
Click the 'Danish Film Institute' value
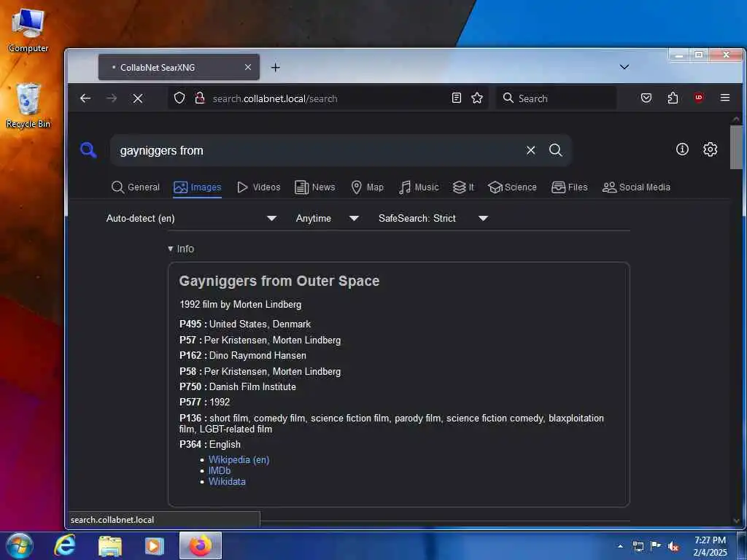252,386
